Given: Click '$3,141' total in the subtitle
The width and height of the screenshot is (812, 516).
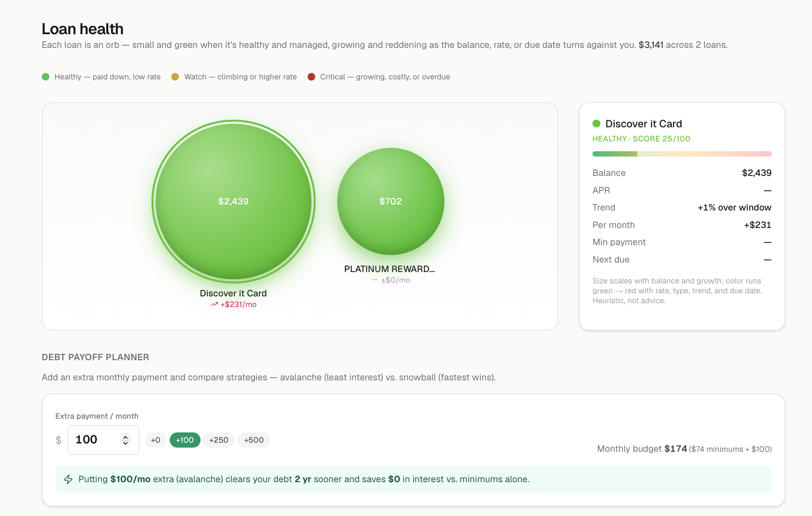Looking at the screenshot, I should [651, 45].
